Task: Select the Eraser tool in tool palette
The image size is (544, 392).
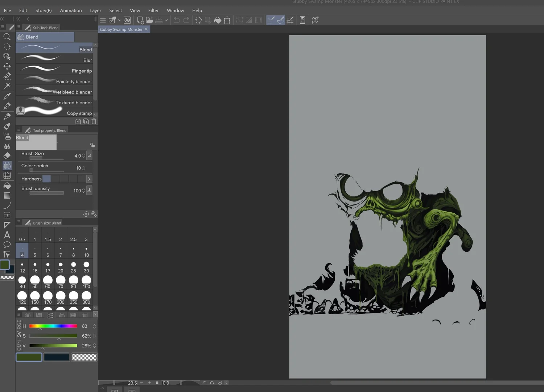Action: [7, 156]
